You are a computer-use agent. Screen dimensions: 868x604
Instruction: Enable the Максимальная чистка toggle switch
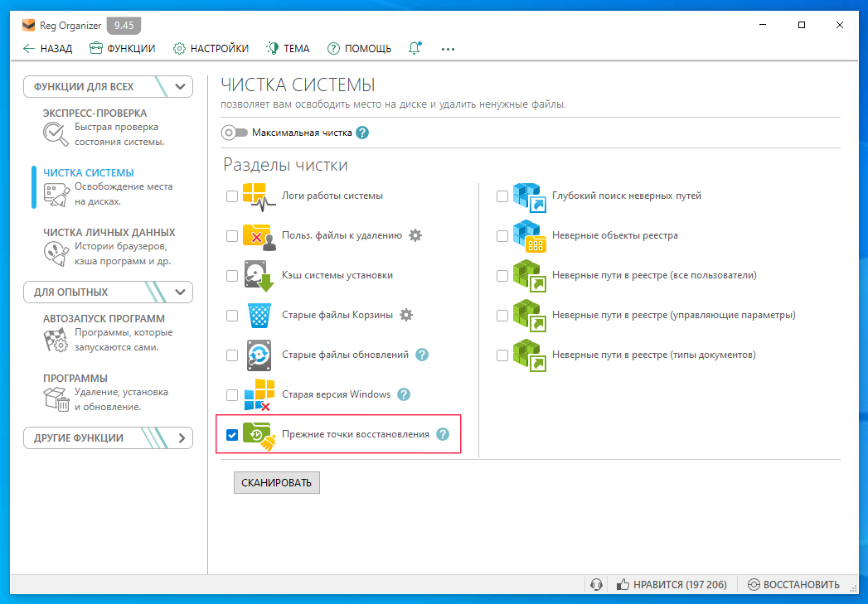[x=235, y=133]
